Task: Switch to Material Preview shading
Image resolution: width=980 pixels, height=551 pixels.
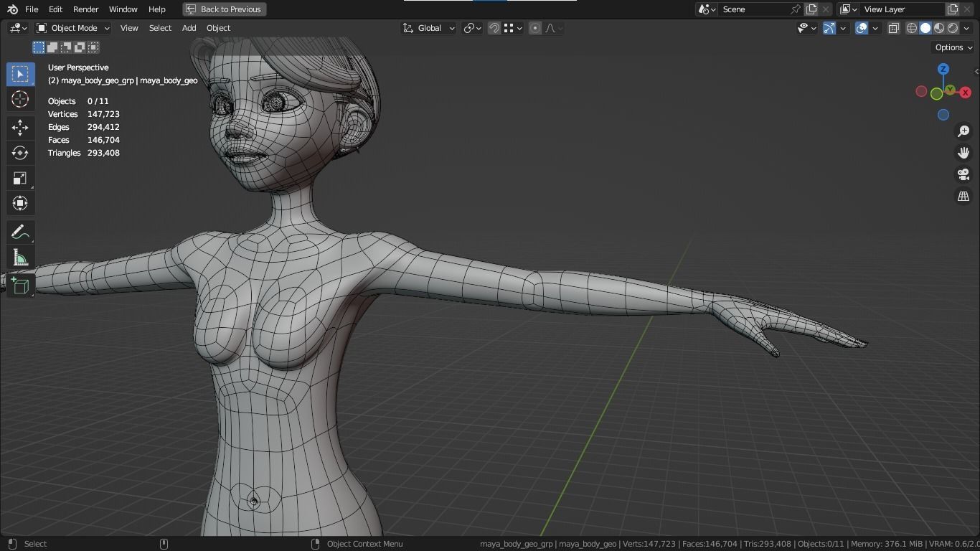Action: pos(939,28)
